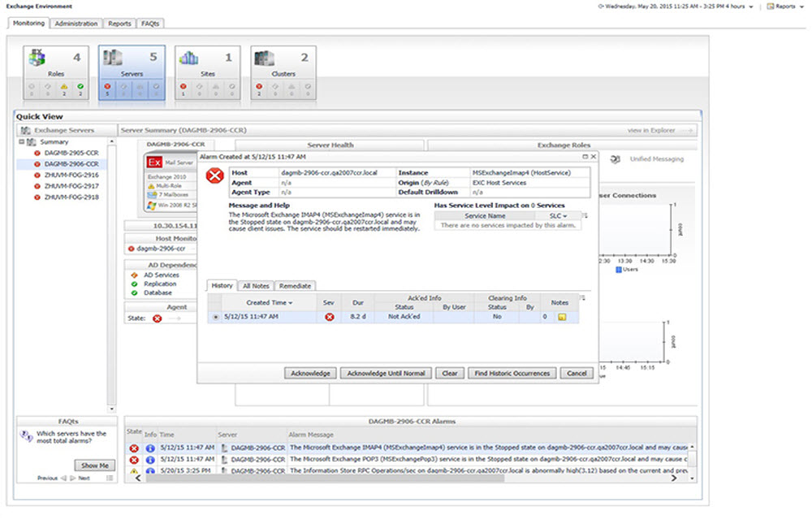
Task: Click the red state icon on IMAP4 alarm row
Action: tap(134, 448)
